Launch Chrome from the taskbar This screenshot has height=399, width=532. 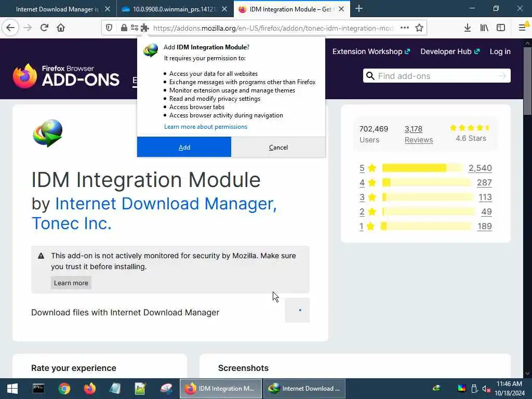point(64,389)
